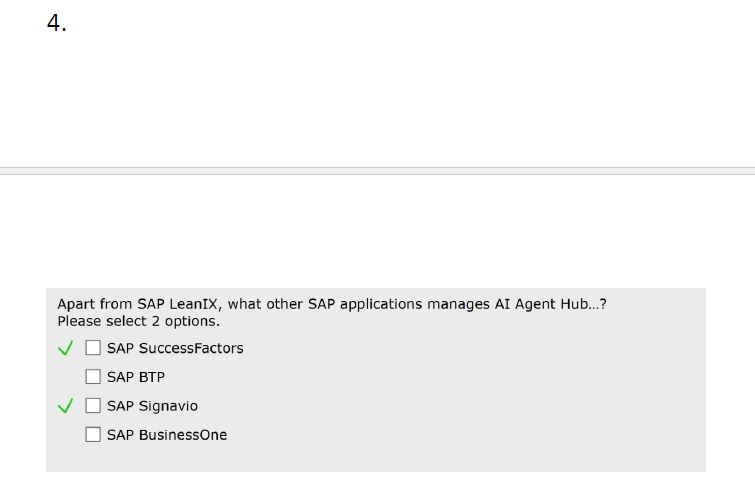Click empty gray panel area below SAP BusinessOne
Image resolution: width=755 pixels, height=488 pixels.
click(375, 458)
